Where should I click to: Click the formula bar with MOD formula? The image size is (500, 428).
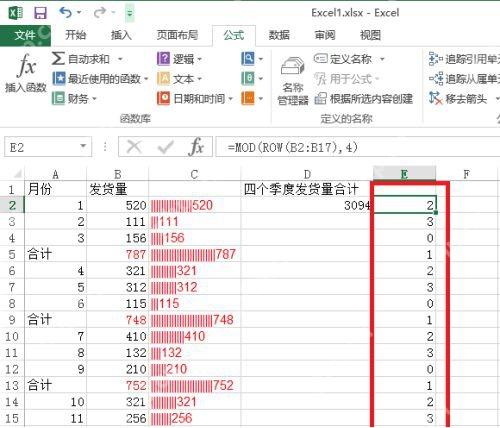click(358, 147)
